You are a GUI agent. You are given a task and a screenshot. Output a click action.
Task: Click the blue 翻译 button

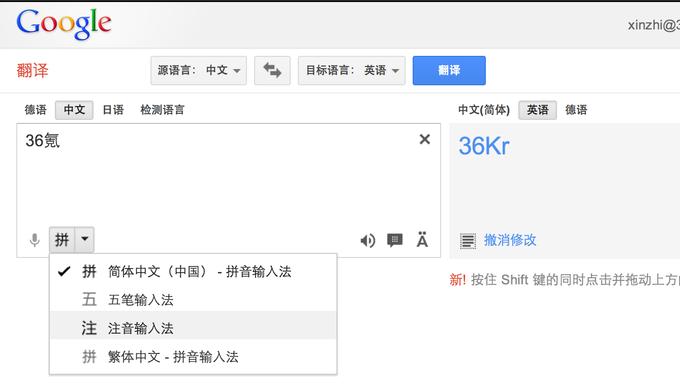449,70
